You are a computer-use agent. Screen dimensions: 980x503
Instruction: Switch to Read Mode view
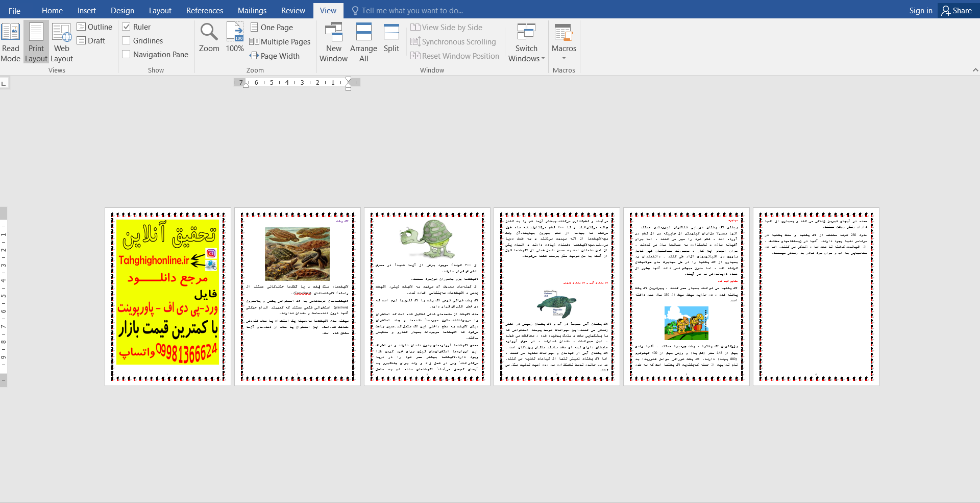pos(11,42)
